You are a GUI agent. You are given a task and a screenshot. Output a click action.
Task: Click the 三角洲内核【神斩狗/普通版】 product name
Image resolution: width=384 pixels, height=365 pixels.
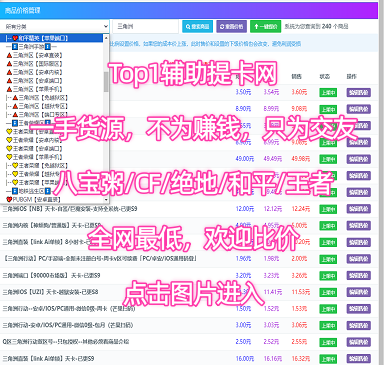(52, 225)
